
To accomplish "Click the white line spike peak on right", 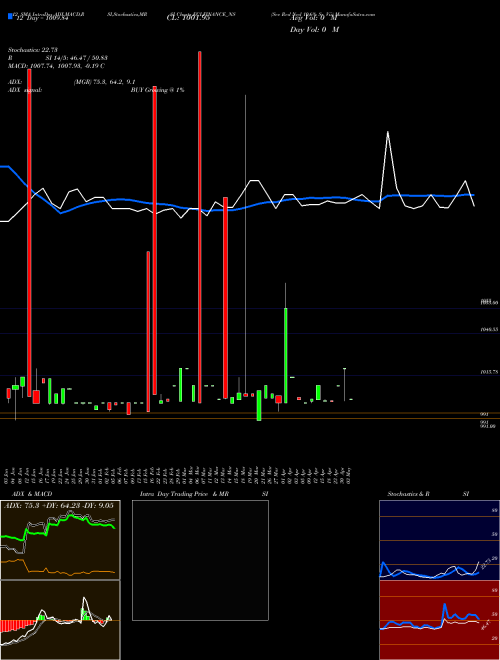I will [388, 132].
